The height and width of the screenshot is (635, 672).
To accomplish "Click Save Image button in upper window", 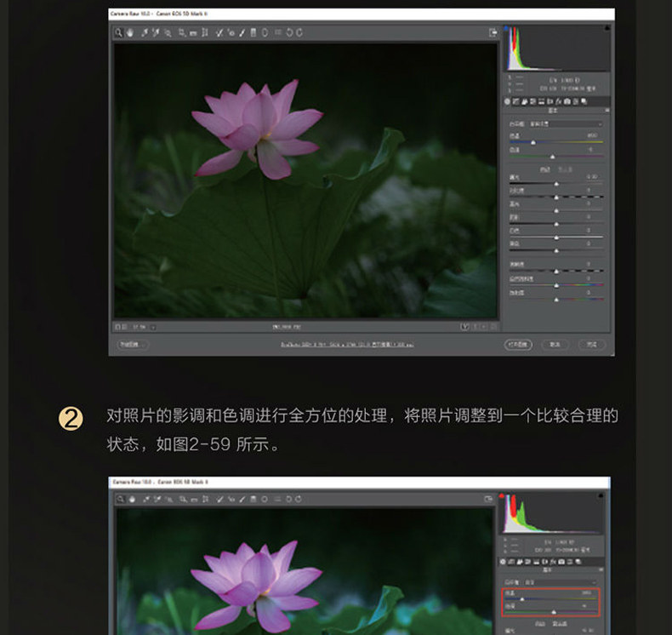I will [x=133, y=344].
